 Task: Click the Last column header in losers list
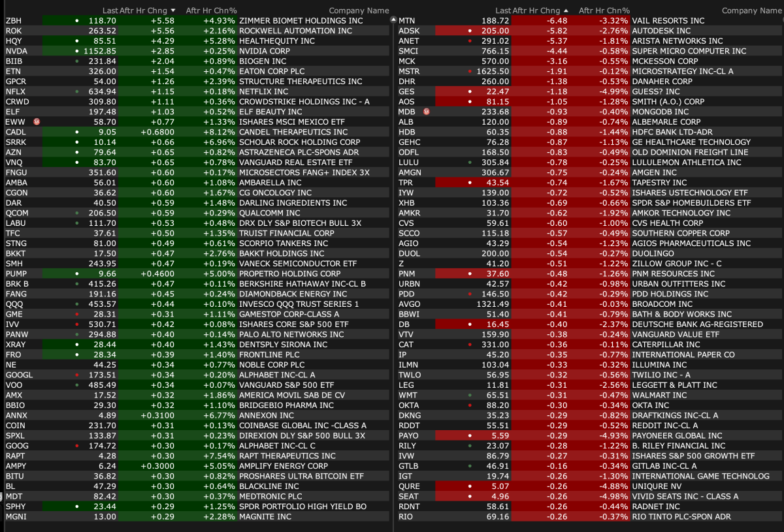click(x=502, y=10)
